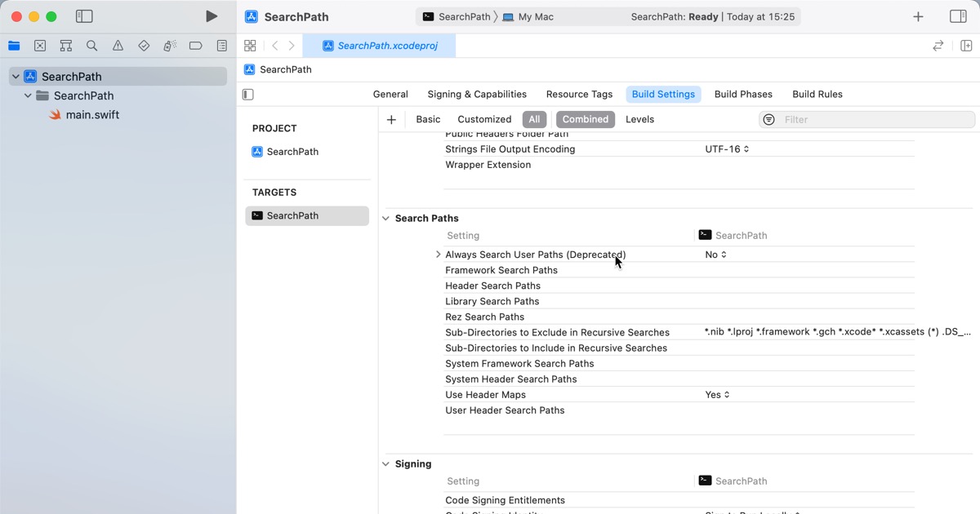Viewport: 980px width, 514px height.
Task: Go back in editor history
Action: 275,46
